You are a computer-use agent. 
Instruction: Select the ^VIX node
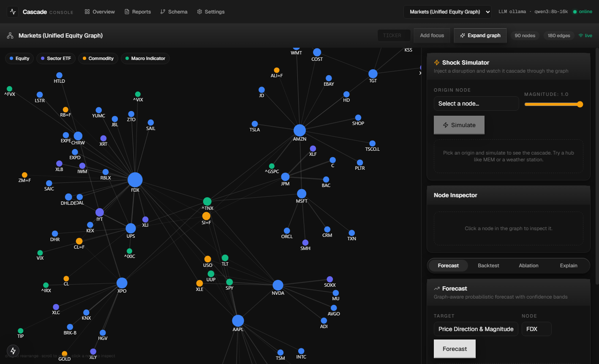point(138,94)
